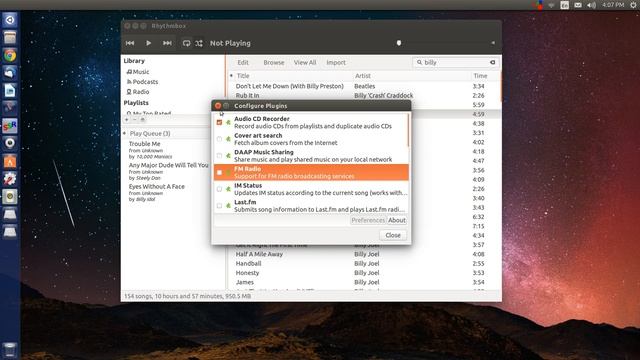Select the FM Radio plugin row
Image resolution: width=640 pixels, height=360 pixels.
pos(311,172)
